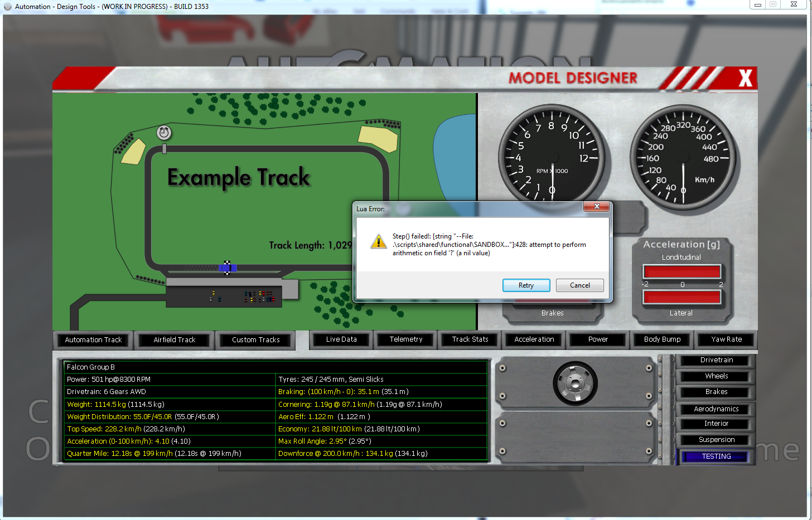Open Custom Tracks
812x520 pixels.
[256, 340]
